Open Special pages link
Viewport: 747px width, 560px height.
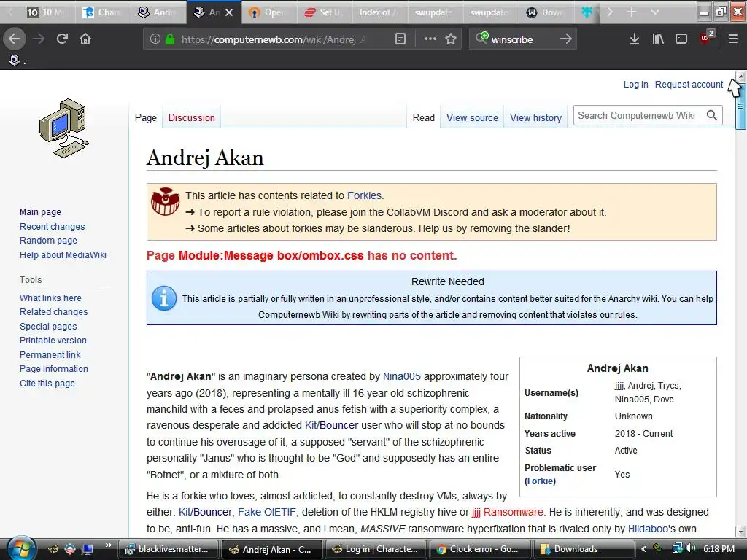click(x=48, y=327)
